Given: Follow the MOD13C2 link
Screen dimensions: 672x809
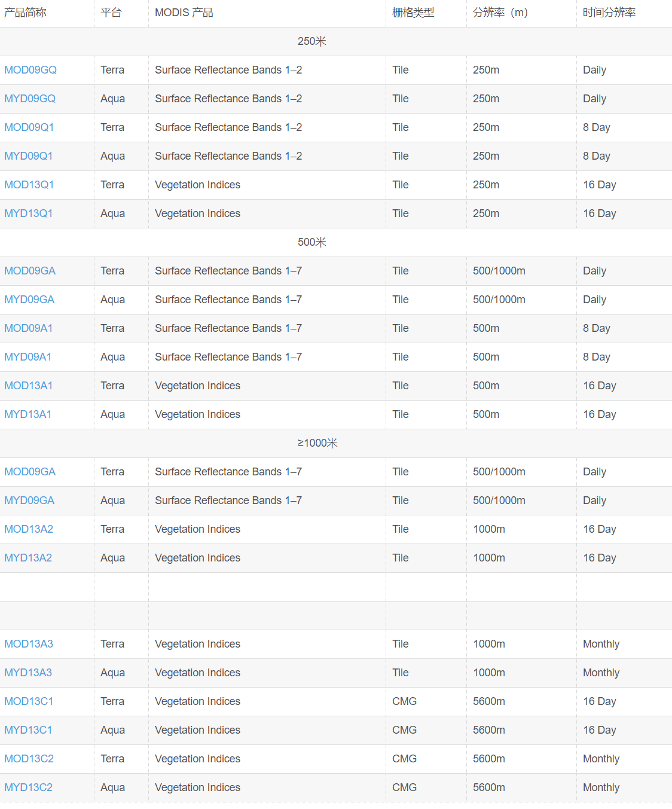Looking at the screenshot, I should coord(29,759).
